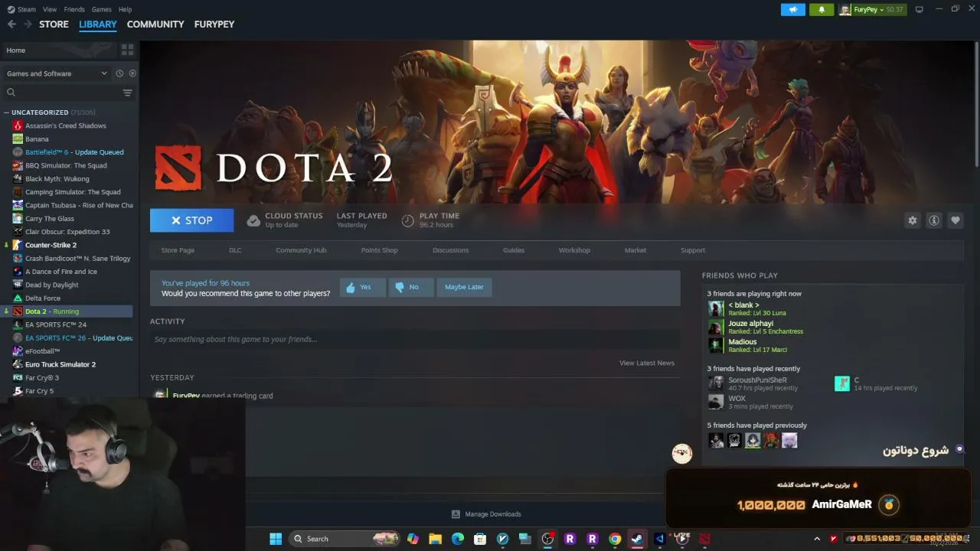
Task: Go back with the back arrow
Action: click(11, 24)
